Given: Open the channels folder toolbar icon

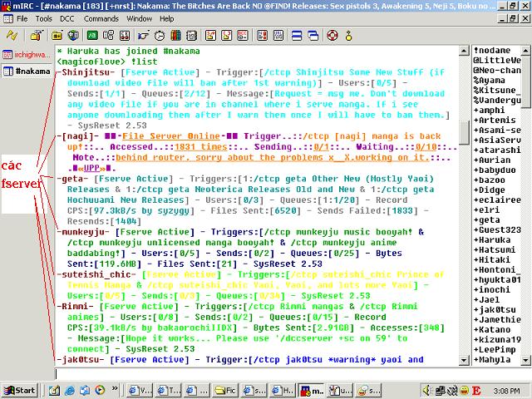Looking at the screenshot, I should click(x=57, y=35).
